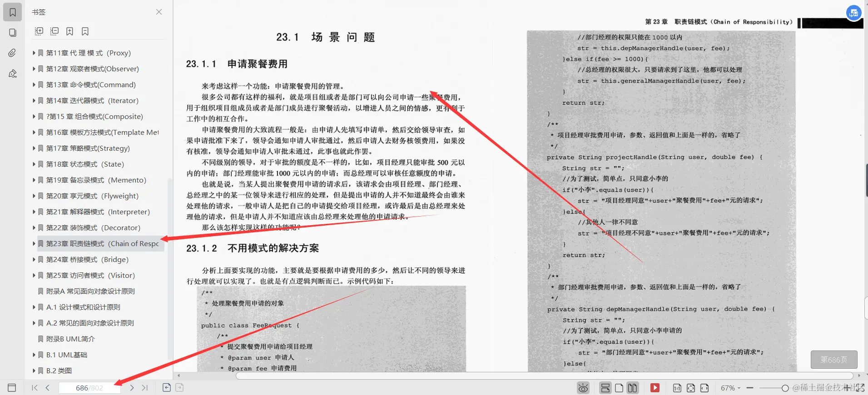Open bookmark 第18章 状态模式 (State)
868x395 pixels.
85,164
